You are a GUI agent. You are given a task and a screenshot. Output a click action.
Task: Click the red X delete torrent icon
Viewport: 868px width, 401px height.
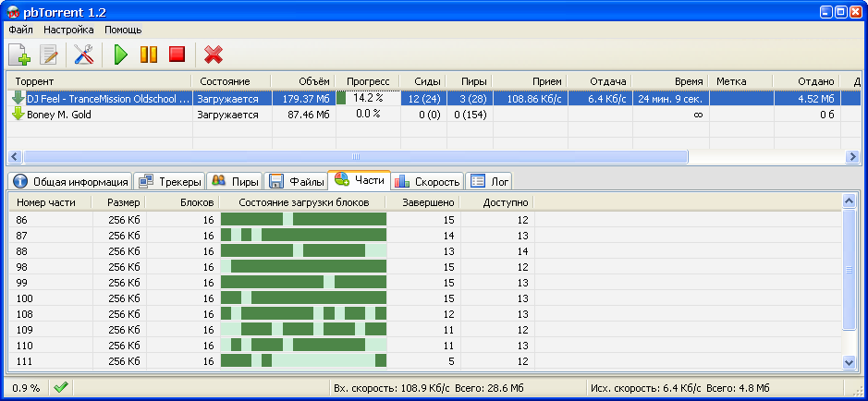[x=214, y=55]
